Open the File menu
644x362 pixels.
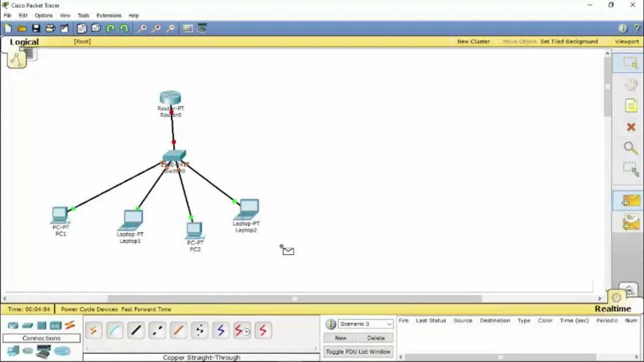coord(8,16)
